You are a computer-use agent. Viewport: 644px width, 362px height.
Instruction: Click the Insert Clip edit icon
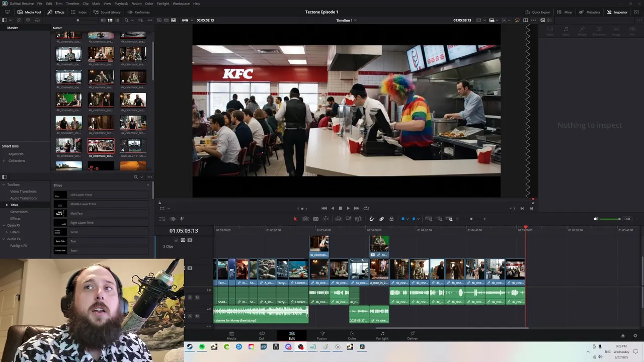coord(338,219)
